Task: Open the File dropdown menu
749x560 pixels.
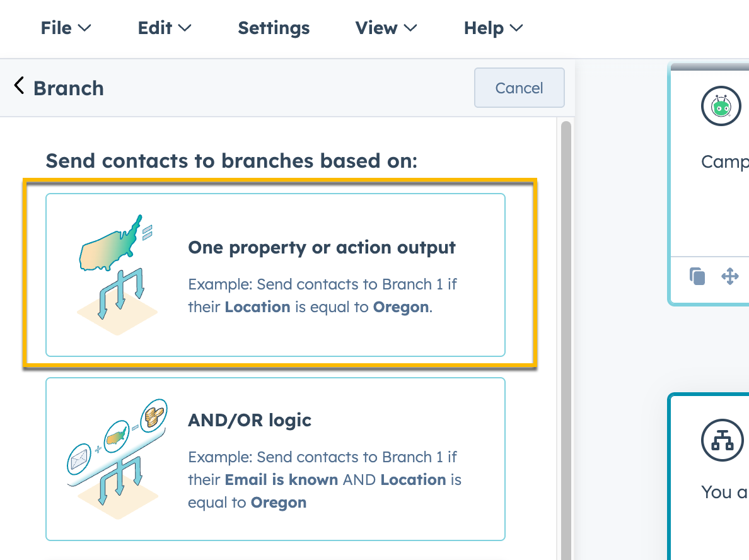Action: tap(66, 28)
